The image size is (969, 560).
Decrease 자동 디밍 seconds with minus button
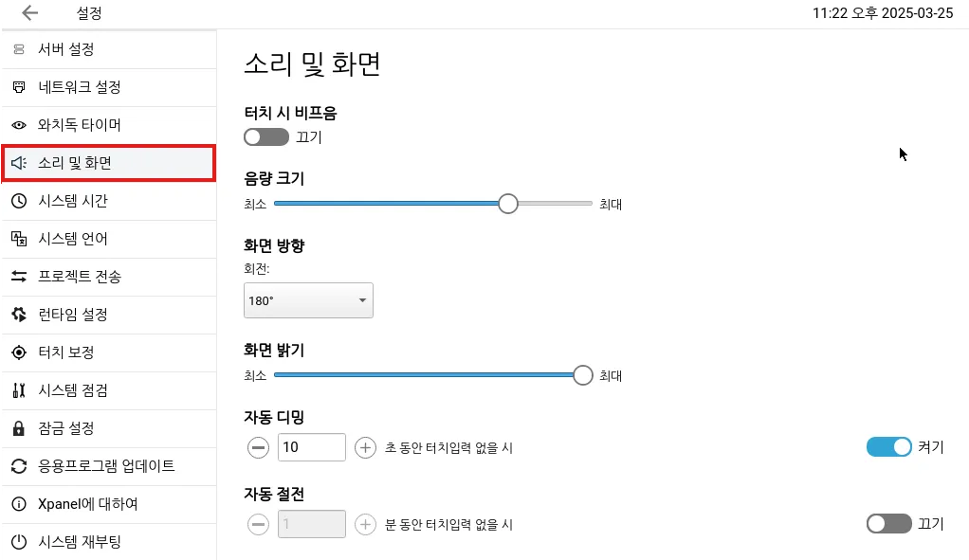point(258,447)
